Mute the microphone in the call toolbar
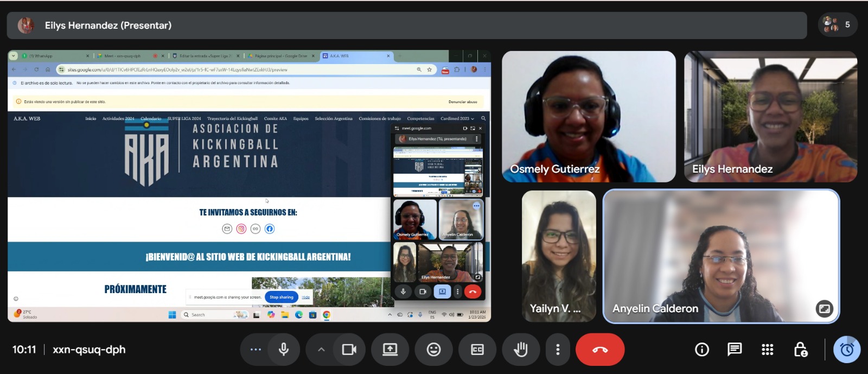Viewport: 868px width, 374px height. click(283, 350)
